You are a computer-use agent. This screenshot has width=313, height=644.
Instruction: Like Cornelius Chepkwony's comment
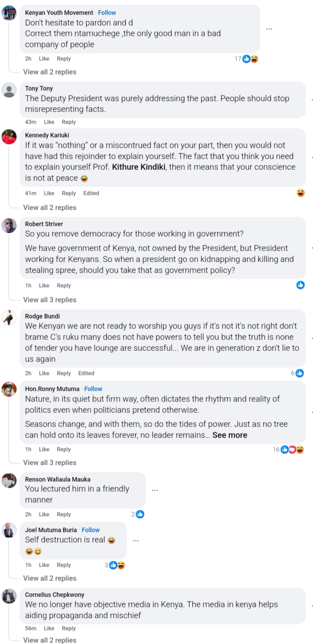[x=49, y=628]
